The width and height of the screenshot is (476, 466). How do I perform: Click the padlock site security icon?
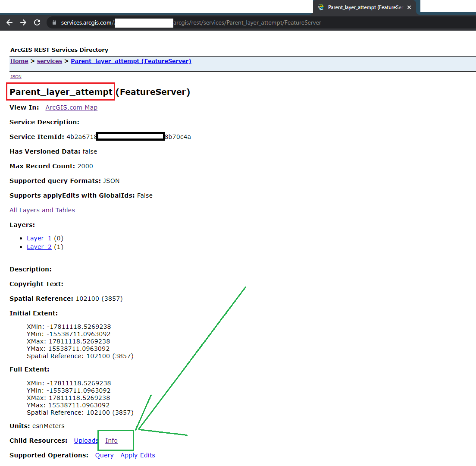pos(54,22)
